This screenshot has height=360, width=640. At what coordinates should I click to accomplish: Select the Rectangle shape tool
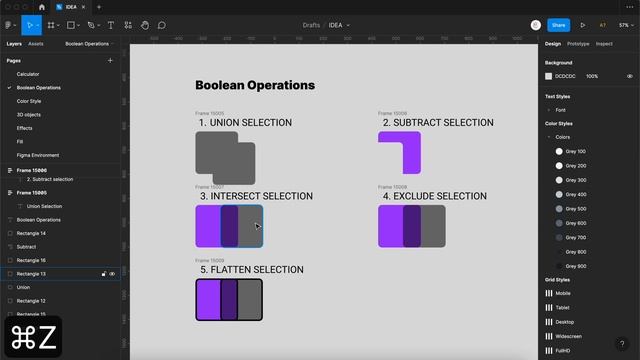point(71,25)
